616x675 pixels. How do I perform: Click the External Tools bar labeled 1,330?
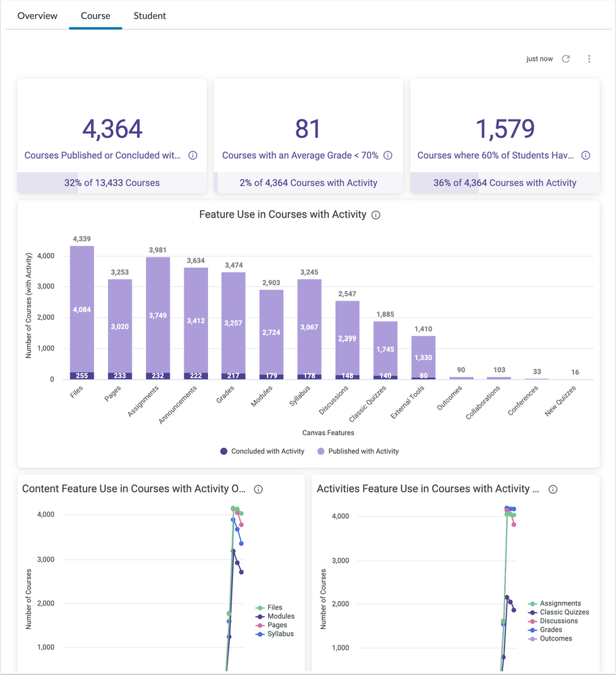(x=423, y=357)
